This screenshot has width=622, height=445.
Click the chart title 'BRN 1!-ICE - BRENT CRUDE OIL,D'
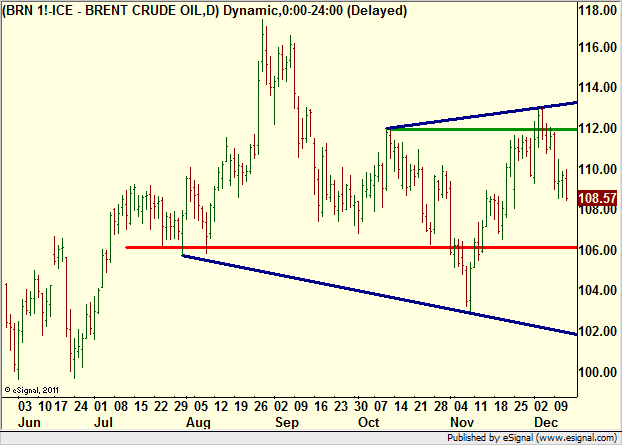[x=111, y=10]
